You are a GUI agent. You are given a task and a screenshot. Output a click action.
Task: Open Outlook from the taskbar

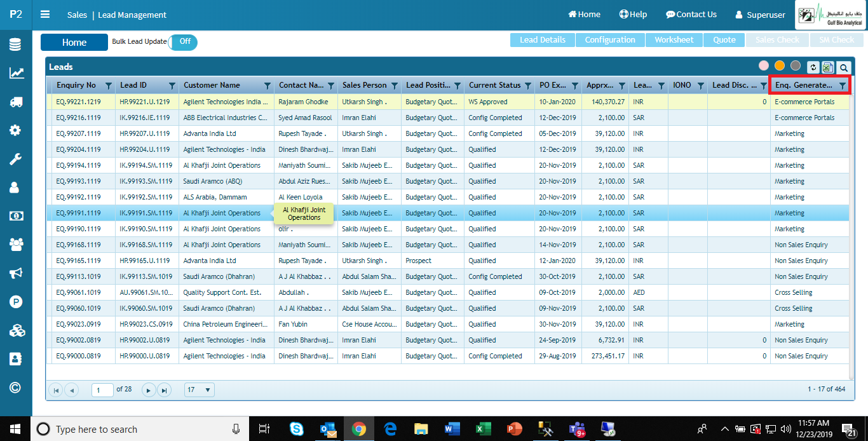328,429
